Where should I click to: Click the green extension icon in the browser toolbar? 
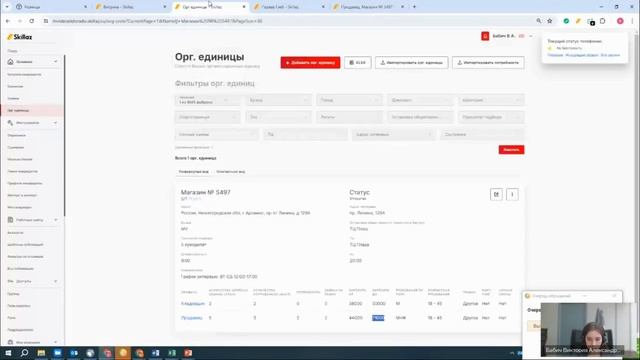click(x=566, y=21)
